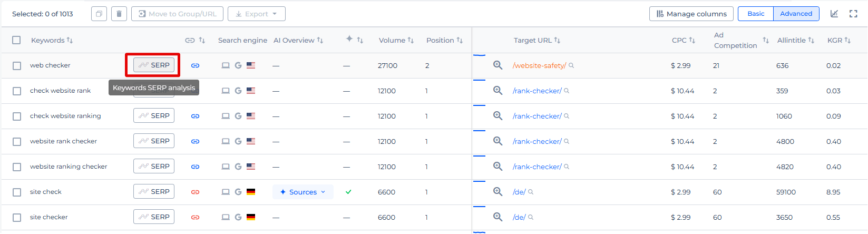The height and width of the screenshot is (234, 868).
Task: Click the copy selected keywords icon
Action: click(99, 14)
